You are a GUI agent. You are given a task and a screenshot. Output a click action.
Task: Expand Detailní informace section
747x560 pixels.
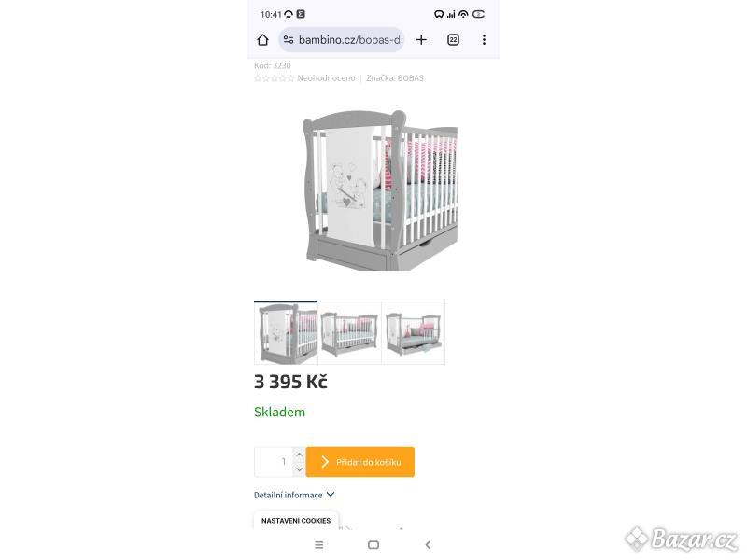pos(294,496)
